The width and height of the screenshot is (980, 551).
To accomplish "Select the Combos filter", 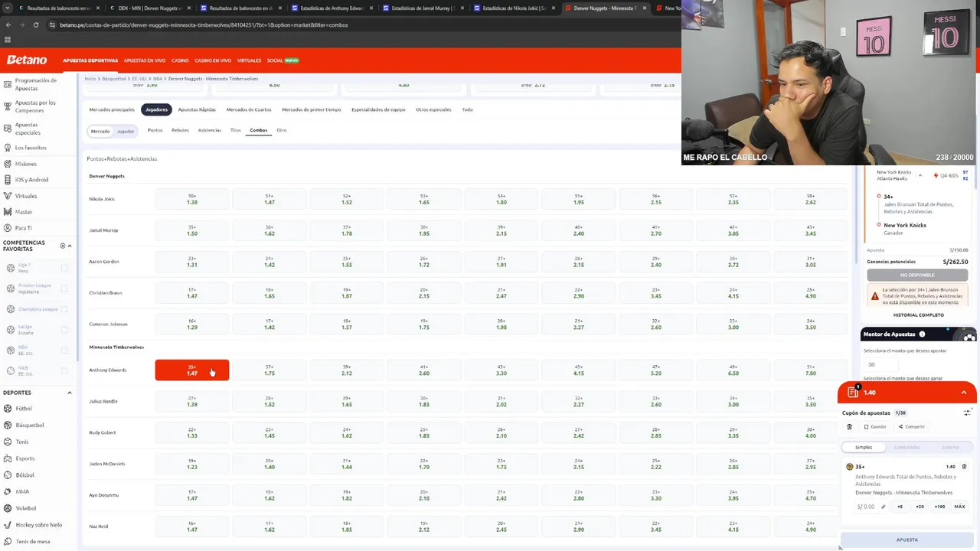I will 259,130.
